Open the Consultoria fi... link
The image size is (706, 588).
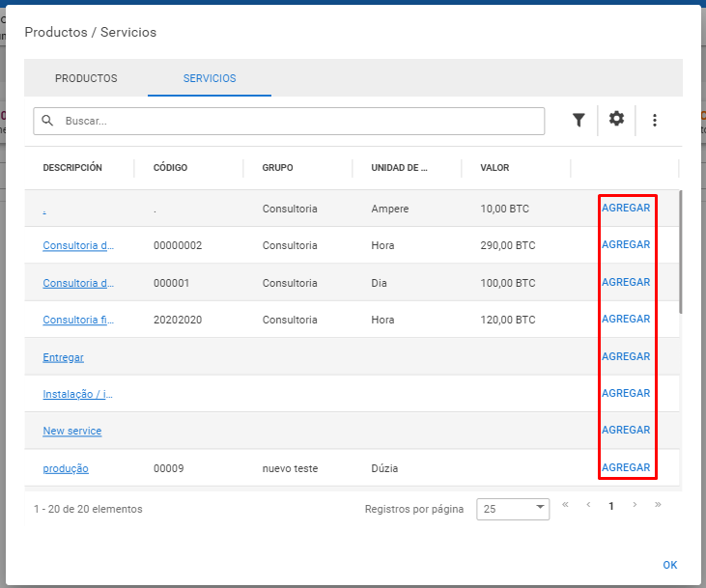point(78,320)
